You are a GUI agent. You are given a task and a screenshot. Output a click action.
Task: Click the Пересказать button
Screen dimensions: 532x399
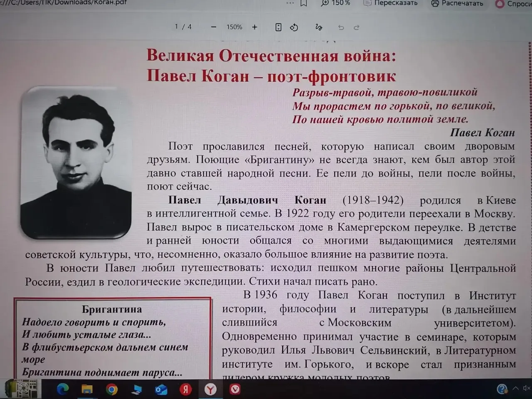tap(390, 3)
